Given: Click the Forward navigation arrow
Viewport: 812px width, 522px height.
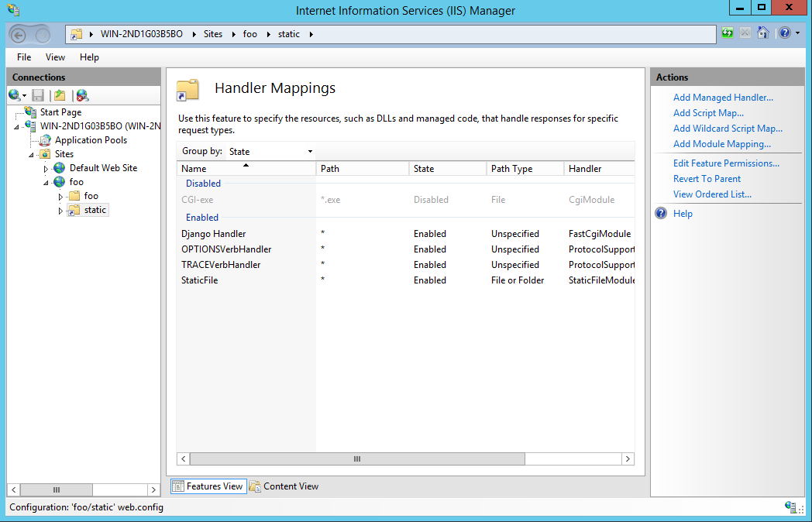Looking at the screenshot, I should click(43, 35).
